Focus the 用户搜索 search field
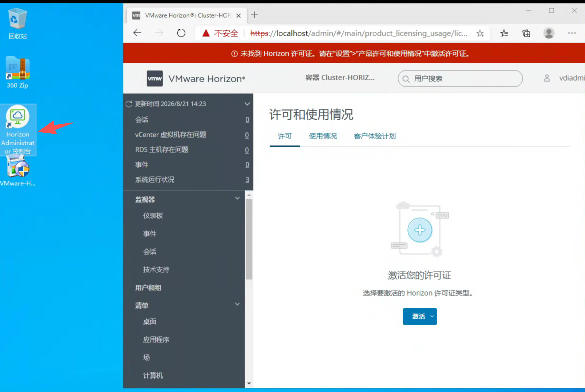This screenshot has height=392, width=585. pyautogui.click(x=460, y=79)
